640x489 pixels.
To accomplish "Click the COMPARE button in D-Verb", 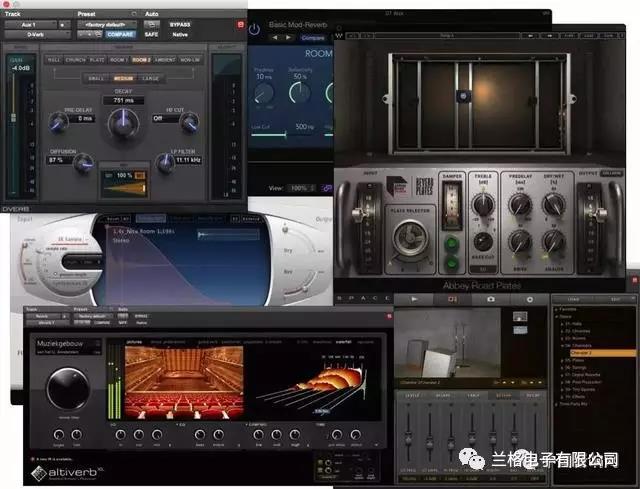I will click(120, 35).
